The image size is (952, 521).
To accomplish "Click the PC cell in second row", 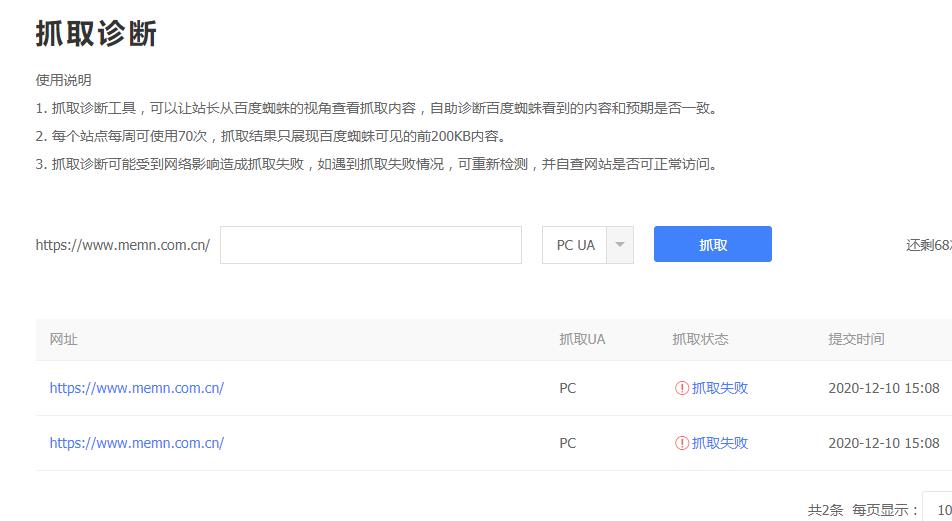I will (567, 443).
